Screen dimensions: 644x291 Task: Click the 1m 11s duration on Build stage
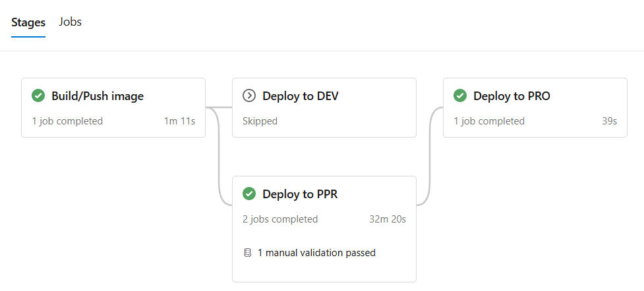click(x=179, y=121)
